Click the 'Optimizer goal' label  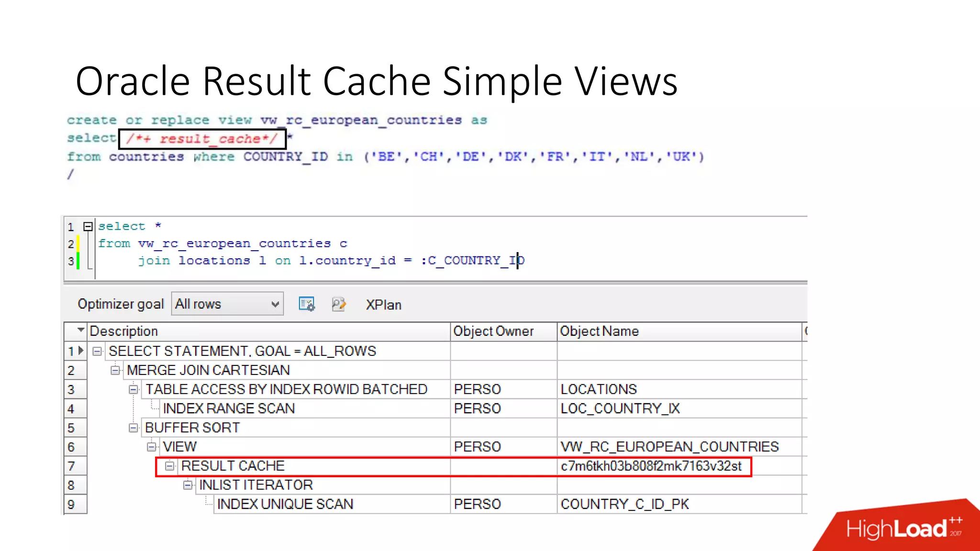coord(121,304)
